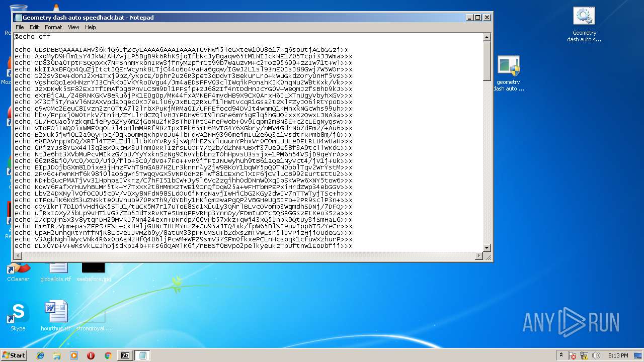Click the vertical scrollbar thumb
Image resolution: width=644 pixels, height=362 pixels.
click(x=487, y=61)
